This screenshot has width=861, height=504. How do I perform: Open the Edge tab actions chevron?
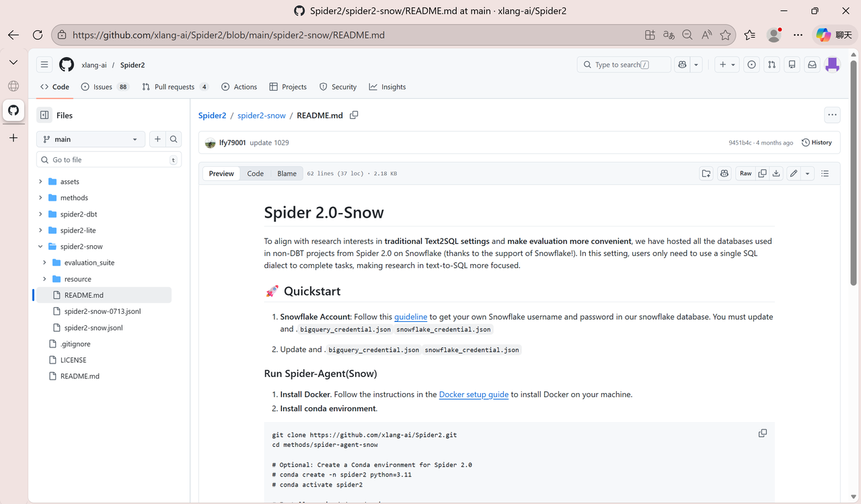pos(13,62)
